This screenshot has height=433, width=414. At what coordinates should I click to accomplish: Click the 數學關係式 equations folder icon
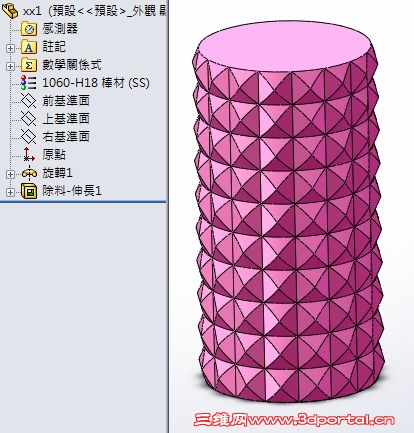coord(29,65)
